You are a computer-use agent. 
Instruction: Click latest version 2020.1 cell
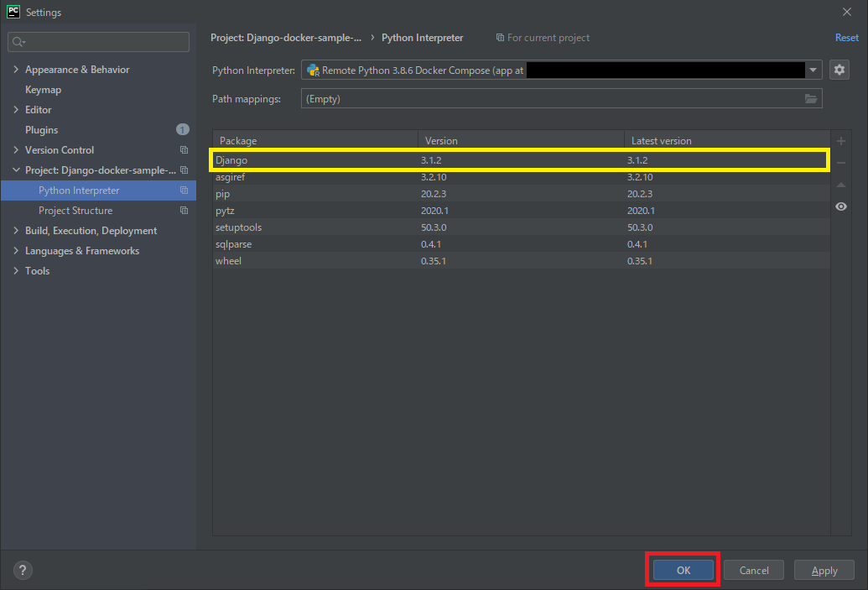point(641,211)
